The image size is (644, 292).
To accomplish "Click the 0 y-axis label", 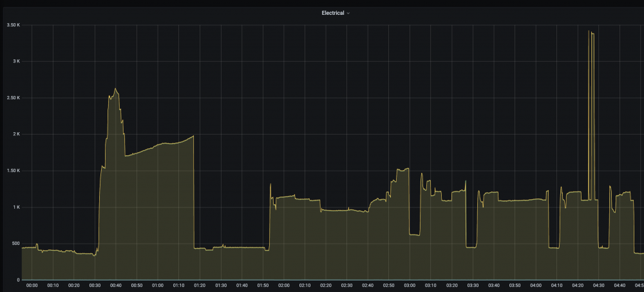I will point(19,280).
